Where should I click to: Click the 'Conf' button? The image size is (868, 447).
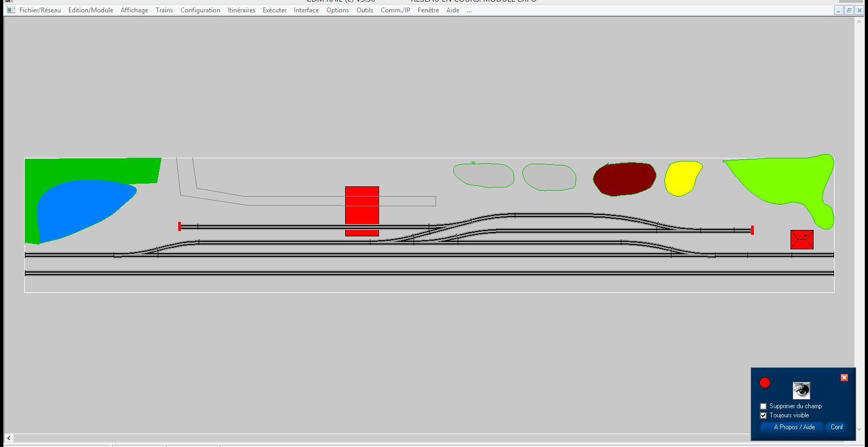pyautogui.click(x=837, y=427)
